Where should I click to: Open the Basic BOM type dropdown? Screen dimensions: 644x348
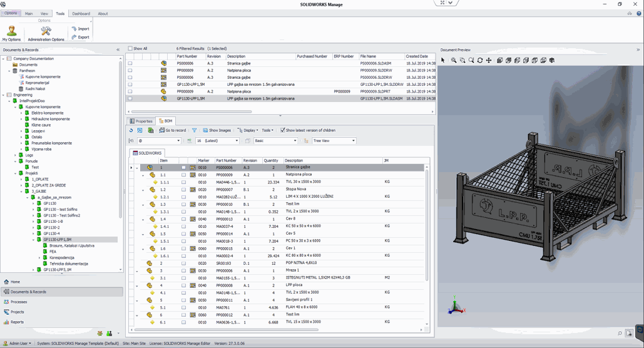click(x=294, y=141)
